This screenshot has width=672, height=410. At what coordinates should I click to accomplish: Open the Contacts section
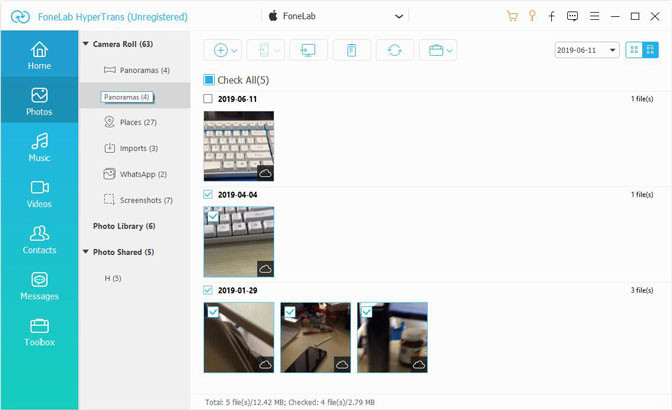click(39, 239)
